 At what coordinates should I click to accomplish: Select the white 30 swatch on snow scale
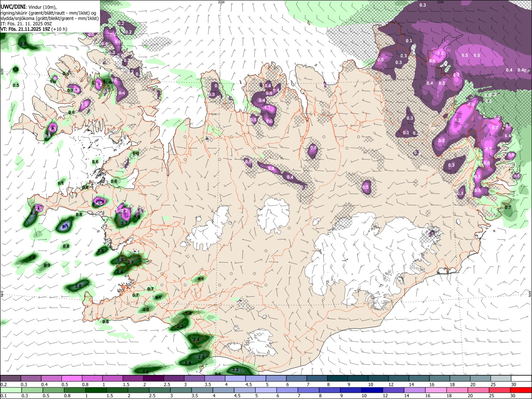pos(521,378)
